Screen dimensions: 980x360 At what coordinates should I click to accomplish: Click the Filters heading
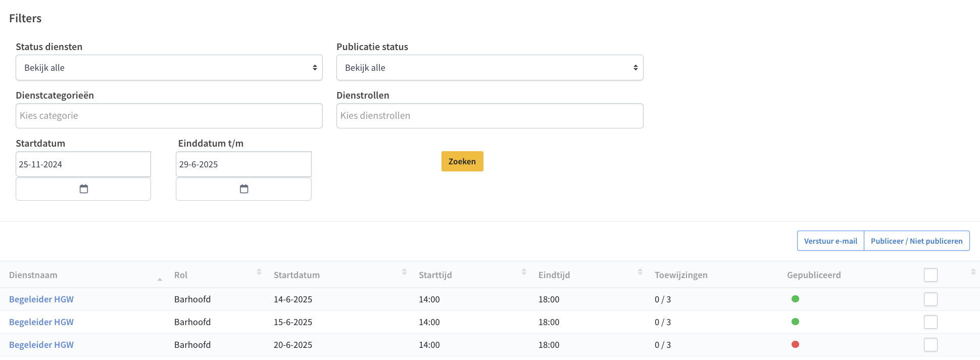pos(25,18)
